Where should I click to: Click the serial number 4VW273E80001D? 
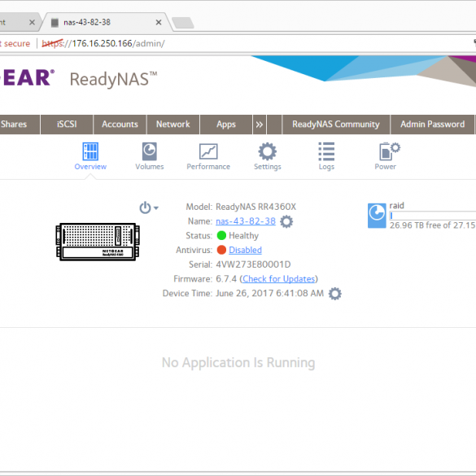[253, 264]
